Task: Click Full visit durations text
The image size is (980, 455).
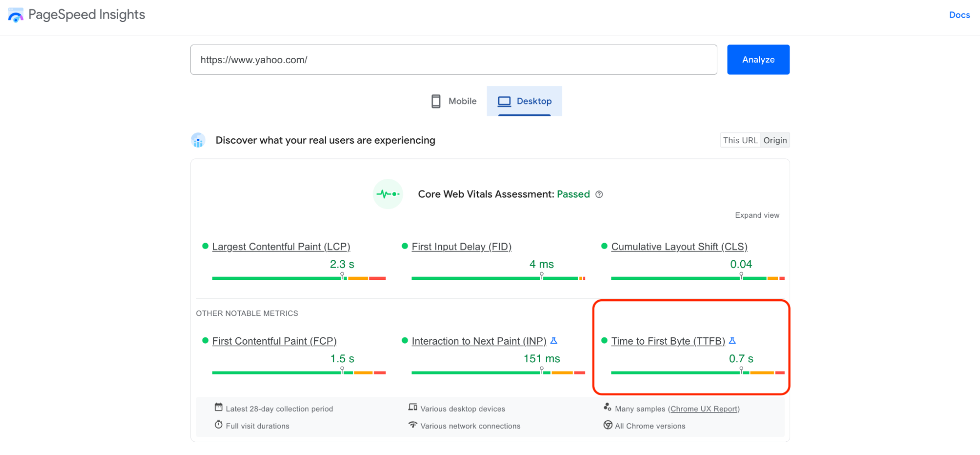Action: pyautogui.click(x=257, y=426)
